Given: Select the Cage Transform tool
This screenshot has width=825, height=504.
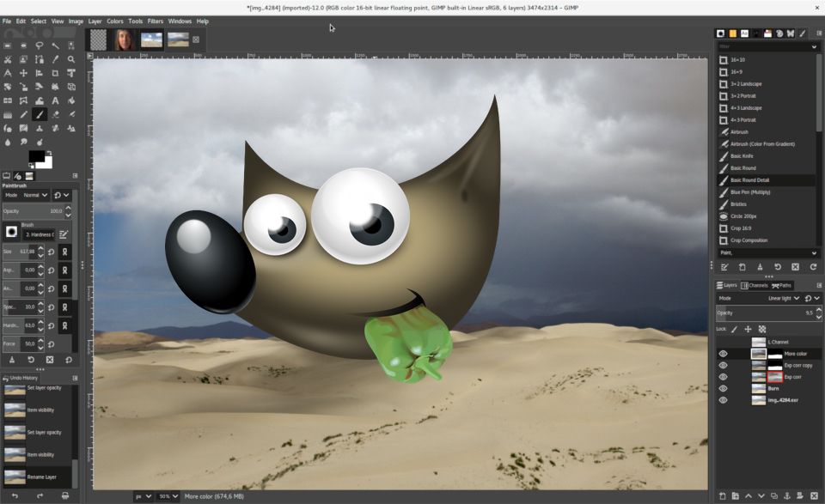Looking at the screenshot, I should (x=23, y=100).
